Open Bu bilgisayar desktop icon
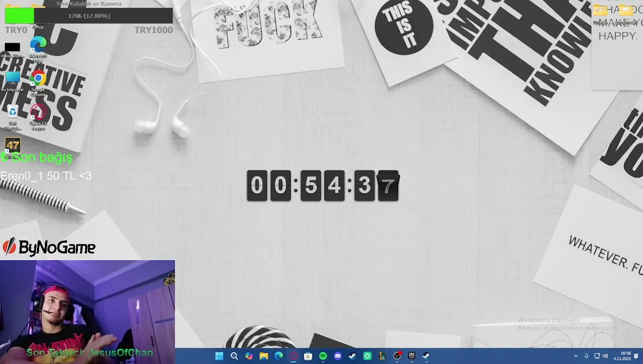Viewport: 643px width, 364px height. (12, 82)
